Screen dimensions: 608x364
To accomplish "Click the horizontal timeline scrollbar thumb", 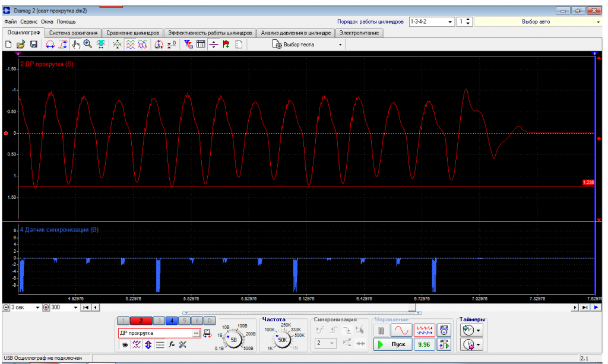I will tap(412, 308).
